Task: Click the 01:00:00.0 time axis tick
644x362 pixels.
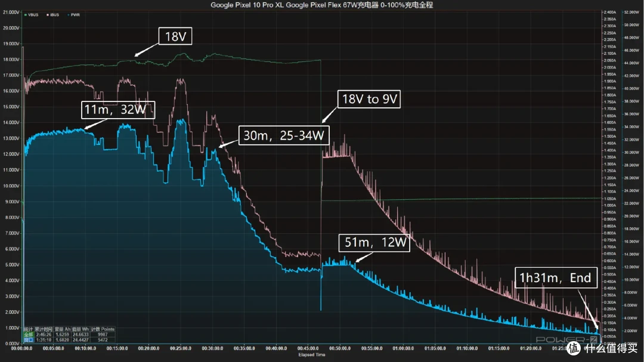Action: pyautogui.click(x=403, y=348)
